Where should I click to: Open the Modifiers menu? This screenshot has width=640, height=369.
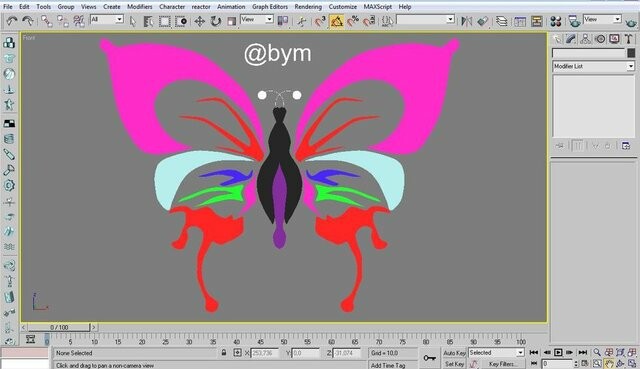[140, 7]
